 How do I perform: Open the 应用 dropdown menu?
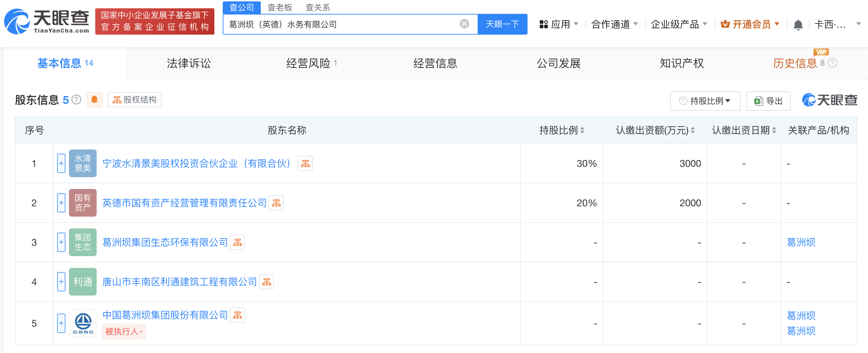pyautogui.click(x=559, y=24)
